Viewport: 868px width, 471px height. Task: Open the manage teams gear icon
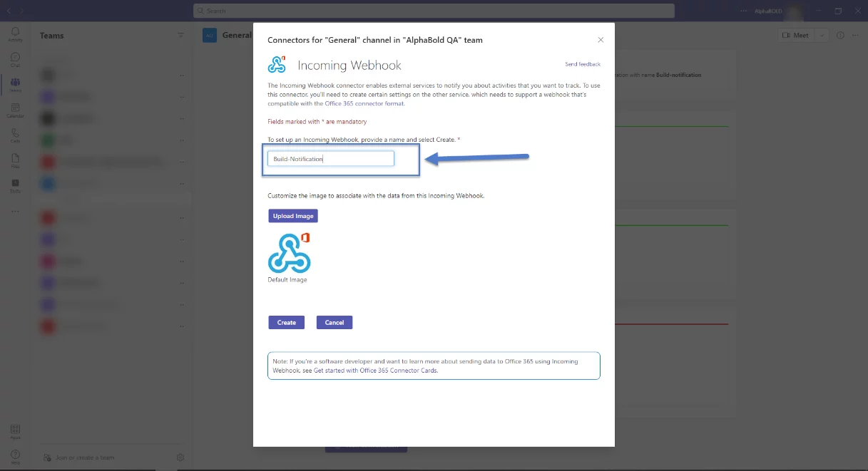click(180, 457)
